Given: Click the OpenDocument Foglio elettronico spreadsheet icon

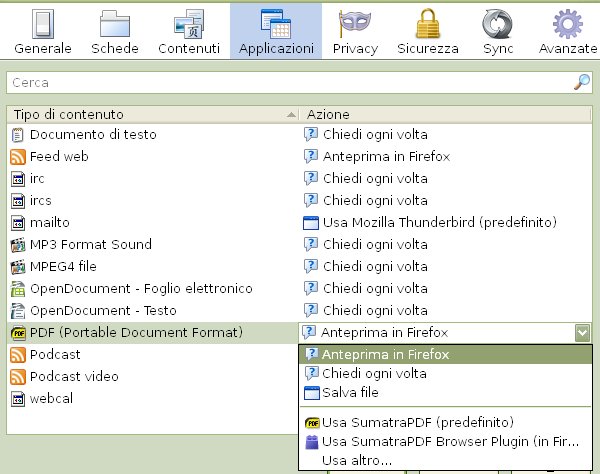Looking at the screenshot, I should click(18, 289).
